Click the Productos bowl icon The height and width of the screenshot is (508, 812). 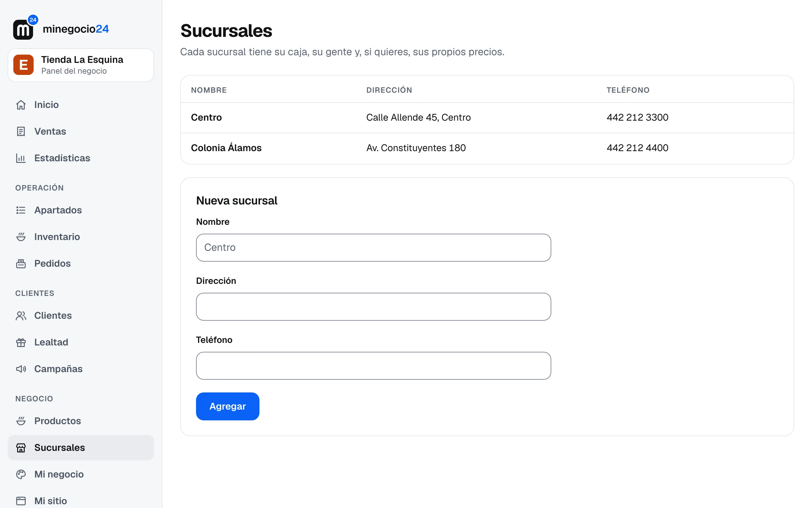pyautogui.click(x=21, y=421)
